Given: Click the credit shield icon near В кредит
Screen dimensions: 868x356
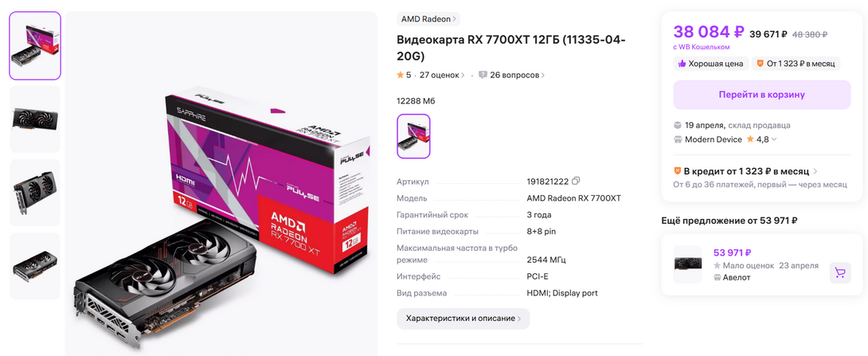Looking at the screenshot, I should [677, 171].
